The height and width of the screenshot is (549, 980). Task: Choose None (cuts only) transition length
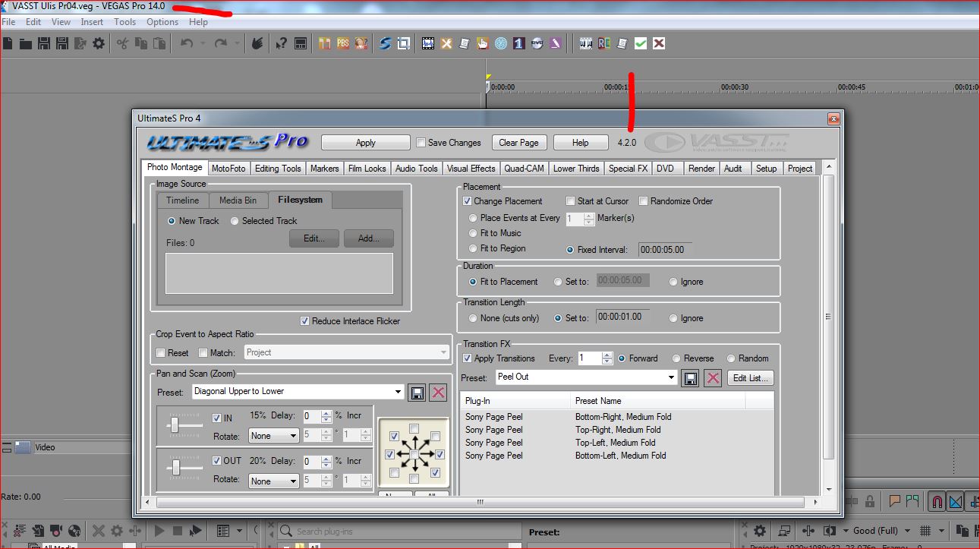click(x=474, y=318)
